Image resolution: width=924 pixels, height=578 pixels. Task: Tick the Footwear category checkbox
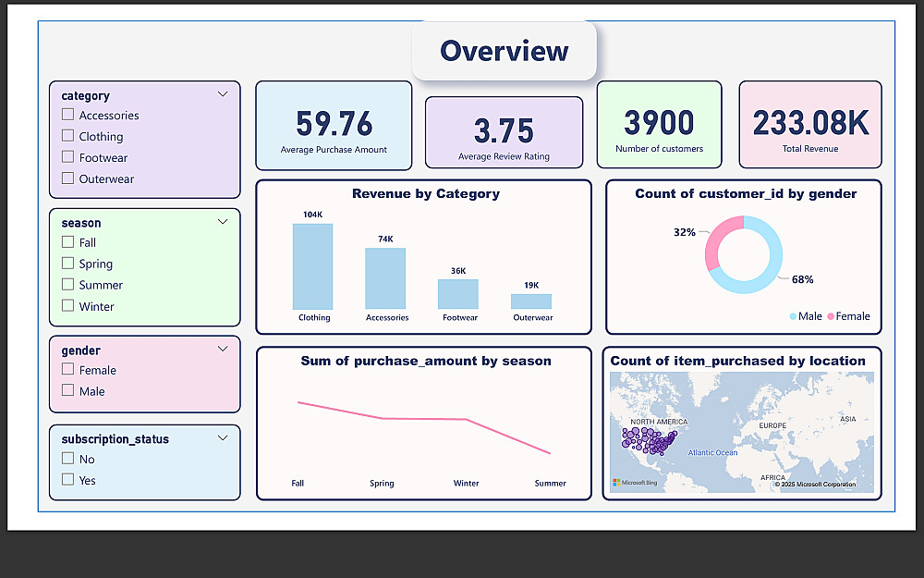click(x=67, y=157)
